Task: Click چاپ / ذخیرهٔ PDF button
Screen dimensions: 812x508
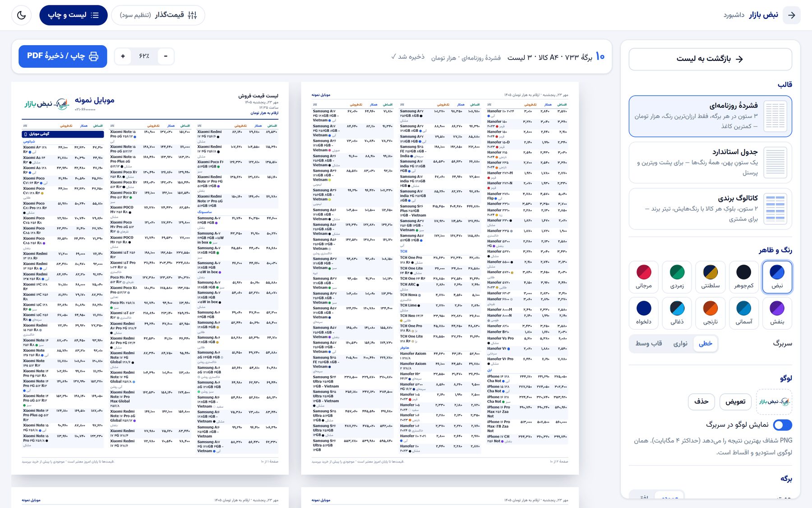Action: (x=63, y=56)
